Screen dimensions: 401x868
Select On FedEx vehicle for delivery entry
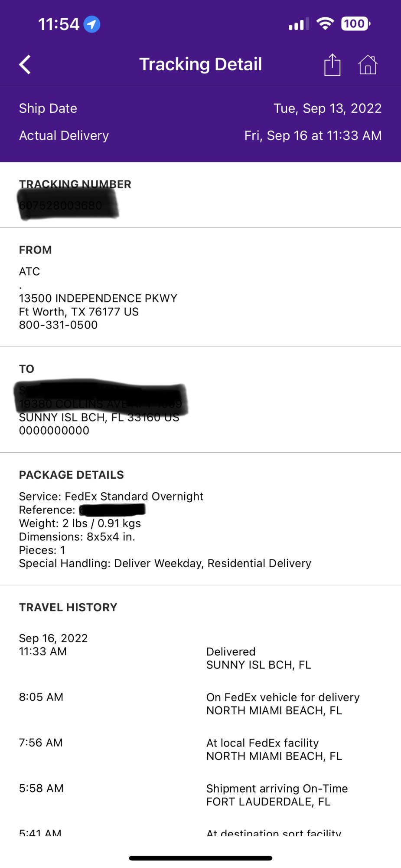[283, 704]
